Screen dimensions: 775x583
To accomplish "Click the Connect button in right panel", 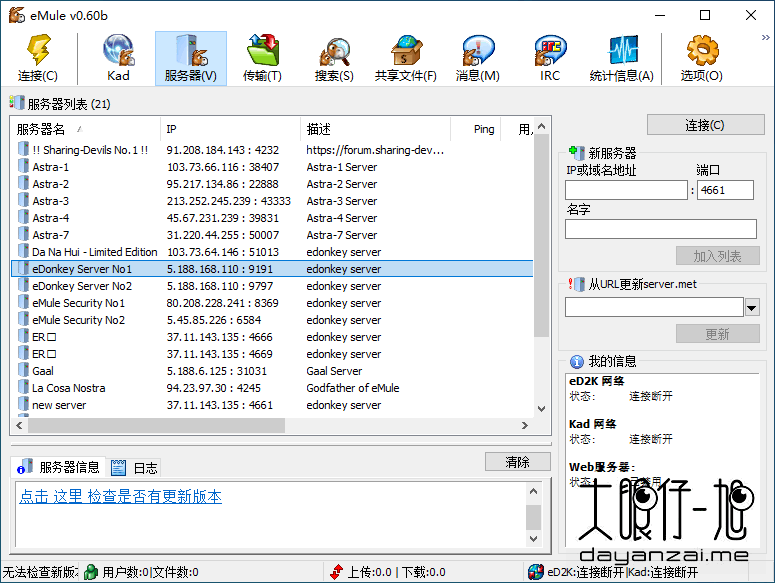I will pos(705,125).
